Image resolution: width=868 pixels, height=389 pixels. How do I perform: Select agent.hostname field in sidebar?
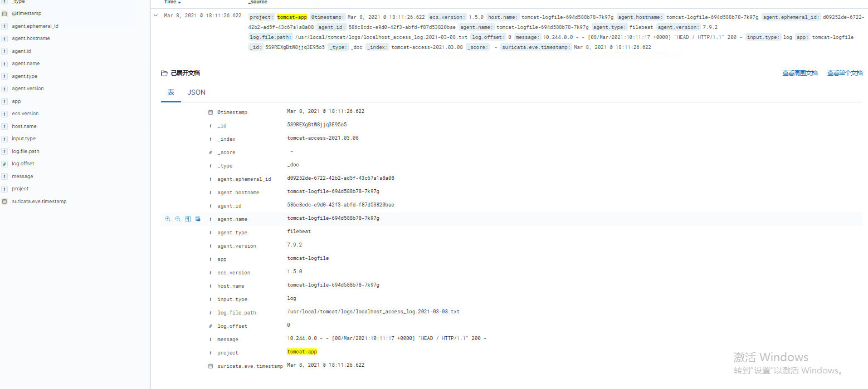click(x=31, y=38)
